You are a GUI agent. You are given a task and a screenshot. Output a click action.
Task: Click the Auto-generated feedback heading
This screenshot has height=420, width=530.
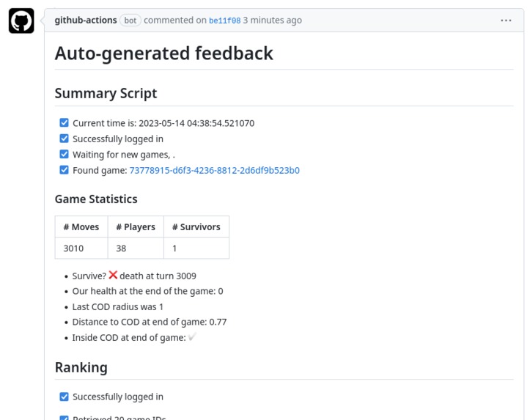point(164,54)
